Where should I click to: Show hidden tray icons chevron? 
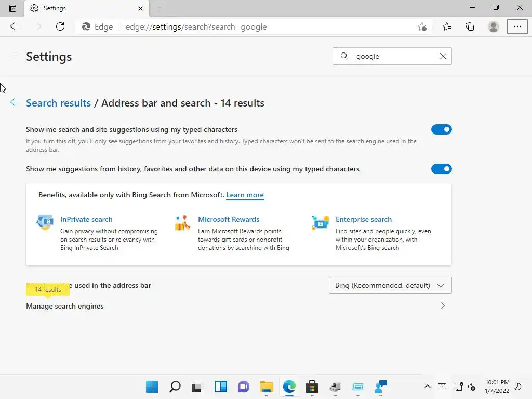click(x=428, y=387)
